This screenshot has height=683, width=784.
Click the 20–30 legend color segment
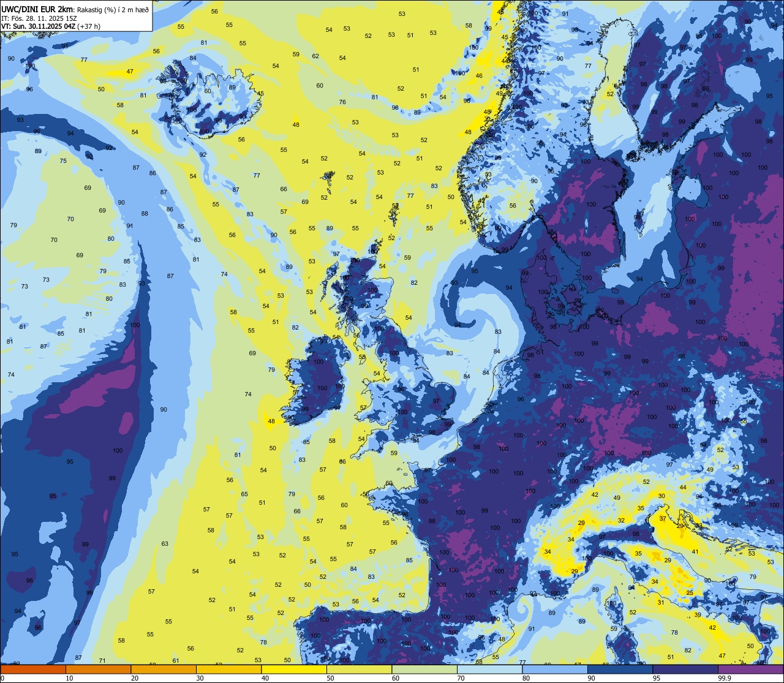164,669
